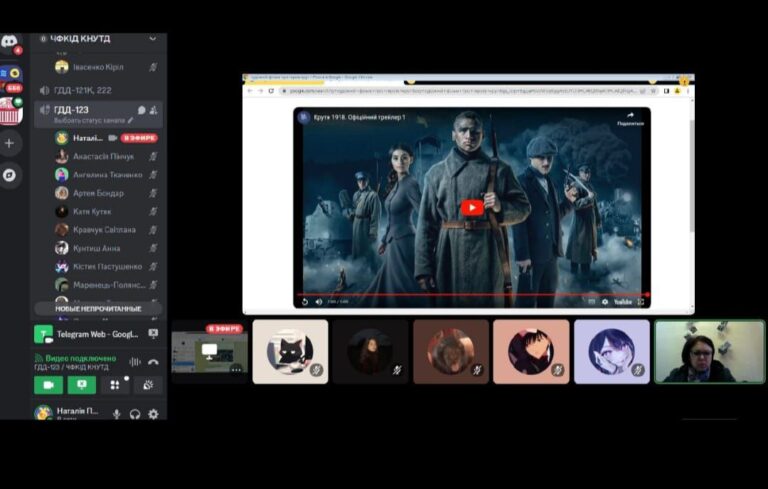Open noise suppression waveform icon
The width and height of the screenshot is (768, 489).
pos(135,362)
